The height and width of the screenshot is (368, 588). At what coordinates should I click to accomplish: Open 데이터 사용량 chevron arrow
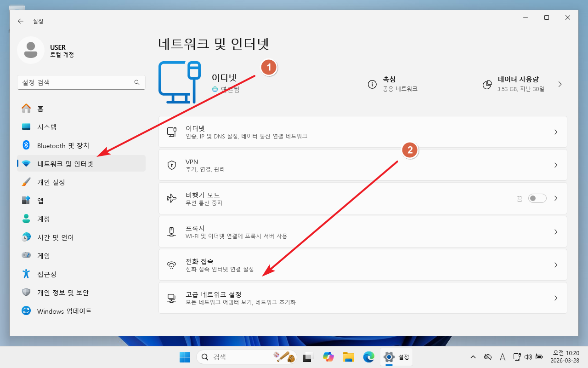click(x=560, y=84)
